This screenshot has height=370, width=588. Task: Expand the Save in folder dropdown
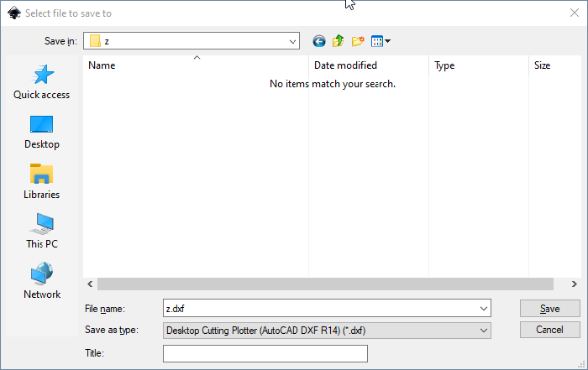292,41
